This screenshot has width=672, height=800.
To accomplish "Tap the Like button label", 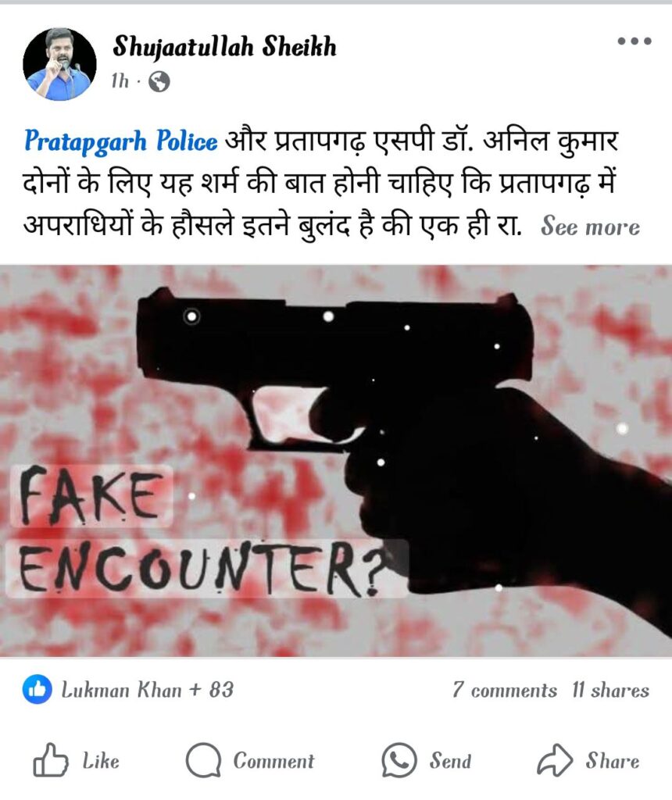I will (101, 761).
